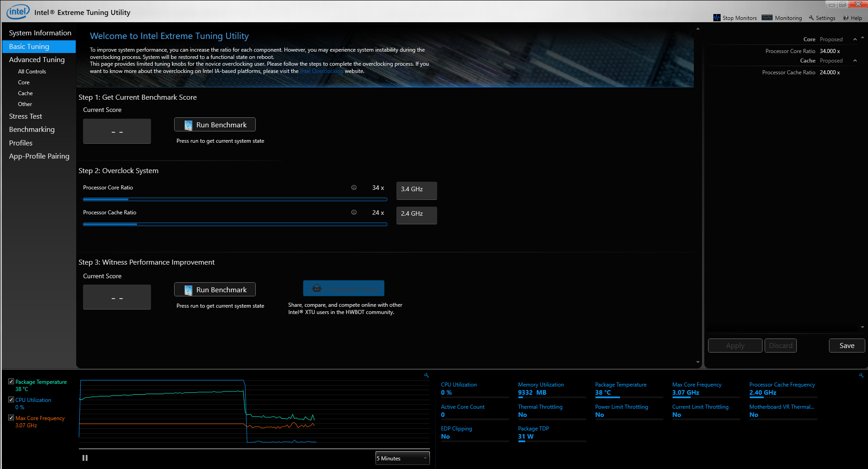868x469 pixels.
Task: Click proposed Processor Cache Ratio value 24.000 x
Action: [x=829, y=73]
